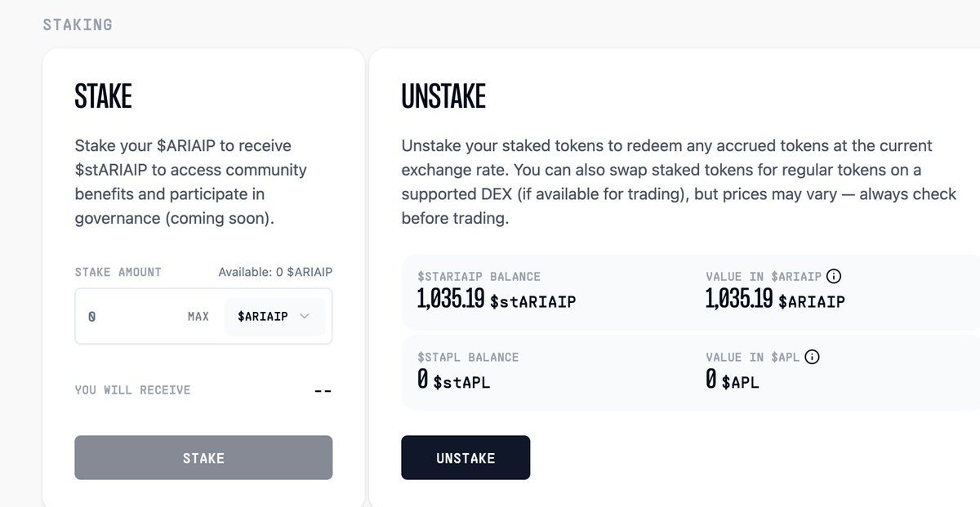Click the YOU WILL RECEIVE label
The height and width of the screenshot is (507, 980).
pos(132,390)
